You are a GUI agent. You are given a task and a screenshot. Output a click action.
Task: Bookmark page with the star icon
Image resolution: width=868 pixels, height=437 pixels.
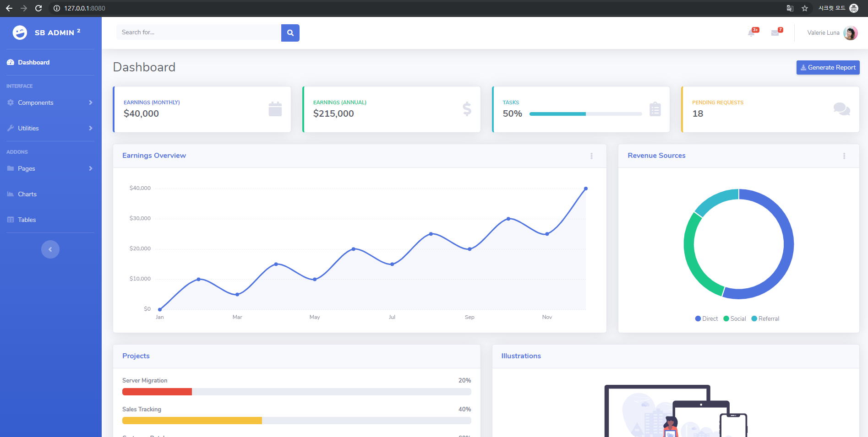(805, 8)
